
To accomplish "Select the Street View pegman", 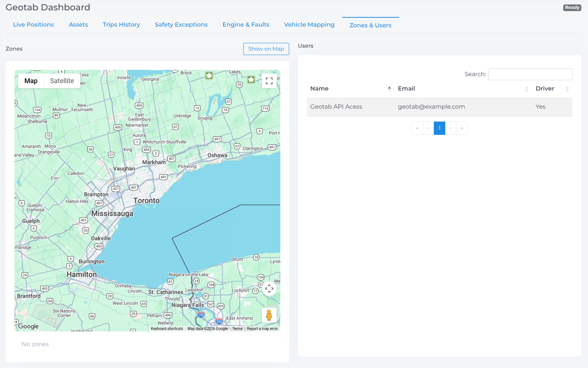I will [x=269, y=315].
